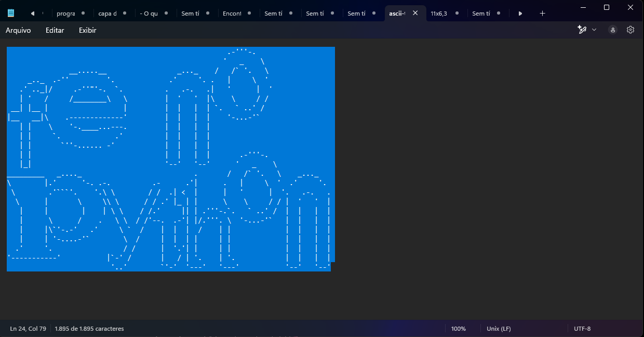Open the AI rewrite pen icon
Viewport: 644px width, 337px height.
(582, 30)
